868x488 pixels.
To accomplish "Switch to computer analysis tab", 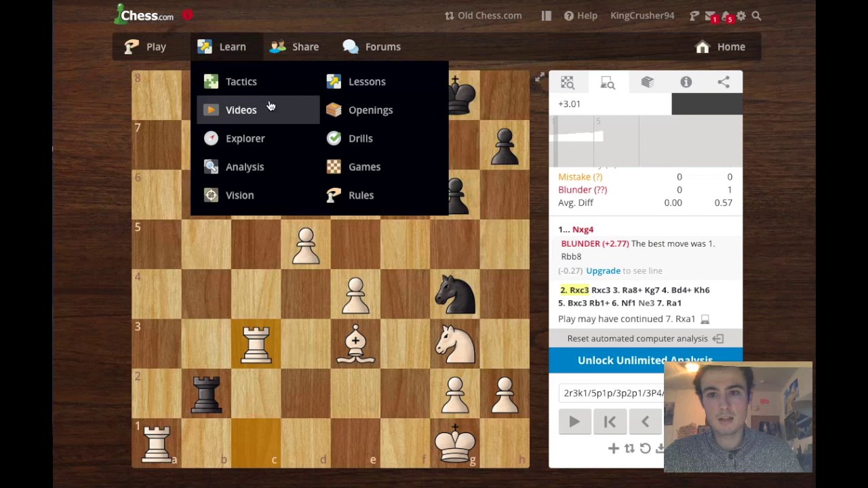I will point(608,82).
